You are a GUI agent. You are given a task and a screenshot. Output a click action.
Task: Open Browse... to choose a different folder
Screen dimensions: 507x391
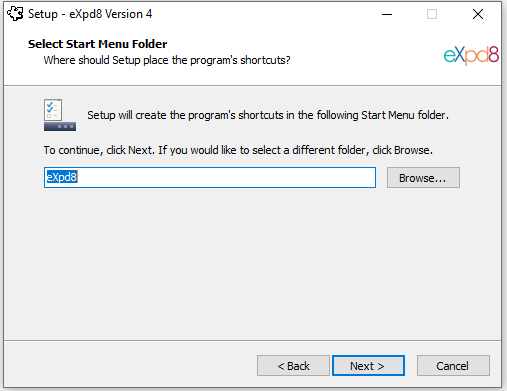(423, 178)
